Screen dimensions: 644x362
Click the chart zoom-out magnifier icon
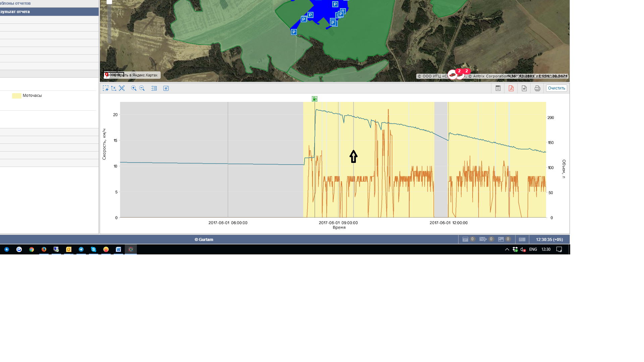(142, 88)
